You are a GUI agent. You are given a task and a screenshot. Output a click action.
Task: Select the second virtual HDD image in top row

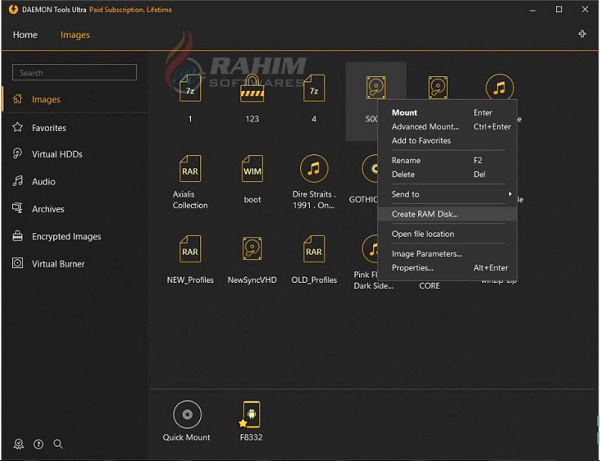438,88
